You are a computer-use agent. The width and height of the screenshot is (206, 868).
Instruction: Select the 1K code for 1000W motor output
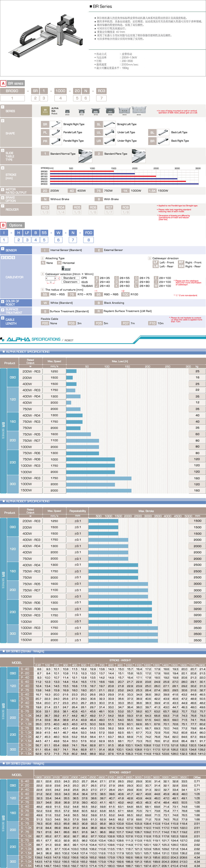pyautogui.click(x=126, y=191)
